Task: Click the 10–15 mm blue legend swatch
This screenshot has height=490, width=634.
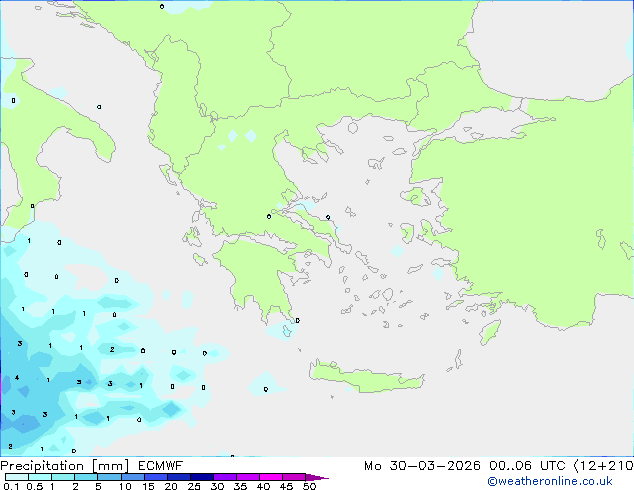Action: (x=132, y=477)
